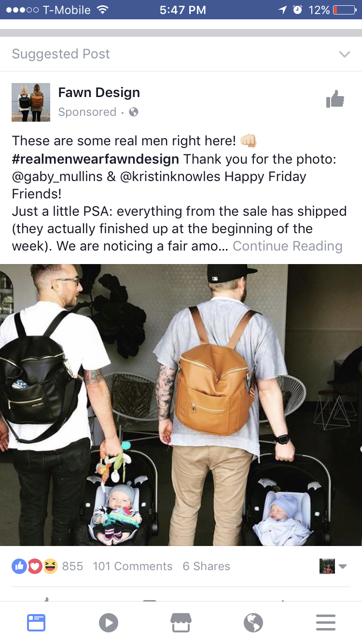View the post's like, love, haha reaction icons

coord(34,566)
